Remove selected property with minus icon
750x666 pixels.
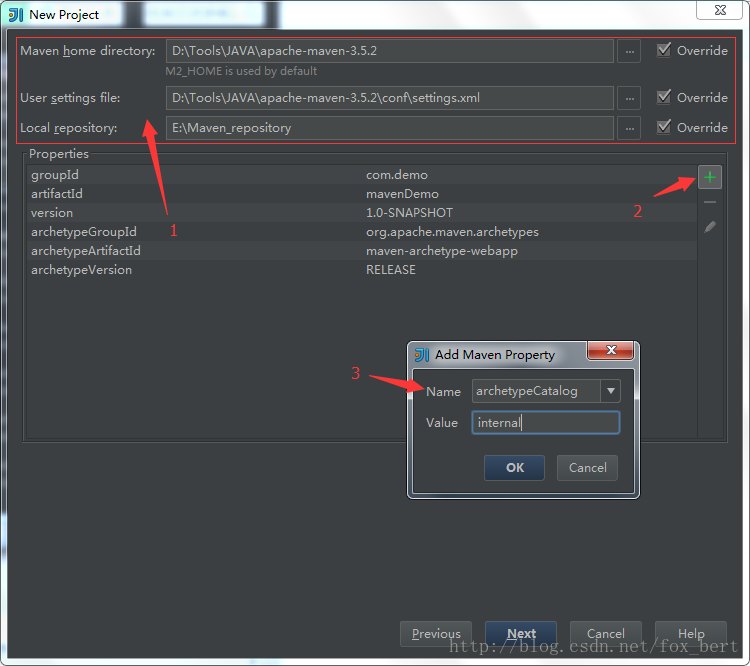[x=710, y=202]
